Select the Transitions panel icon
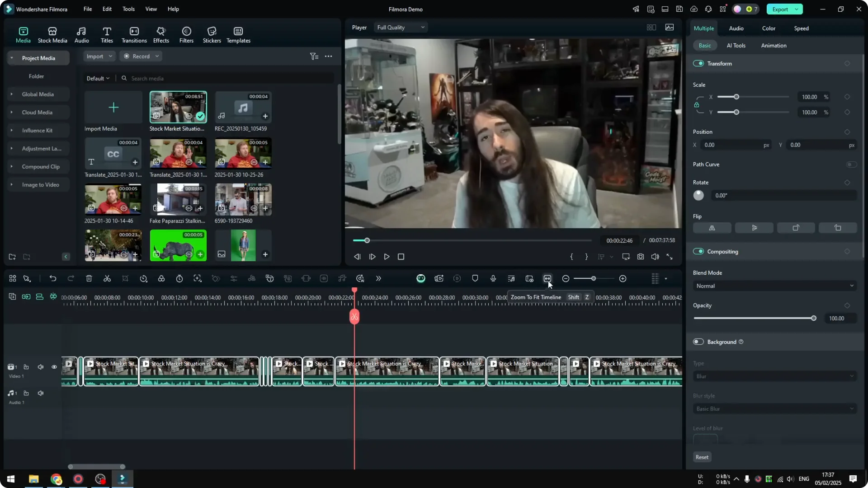This screenshot has height=488, width=868. (134, 34)
